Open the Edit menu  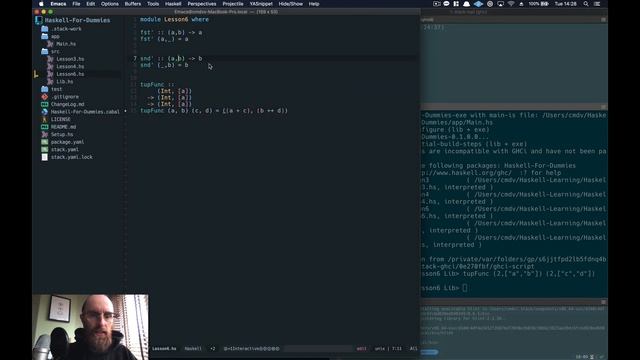(x=91, y=4)
